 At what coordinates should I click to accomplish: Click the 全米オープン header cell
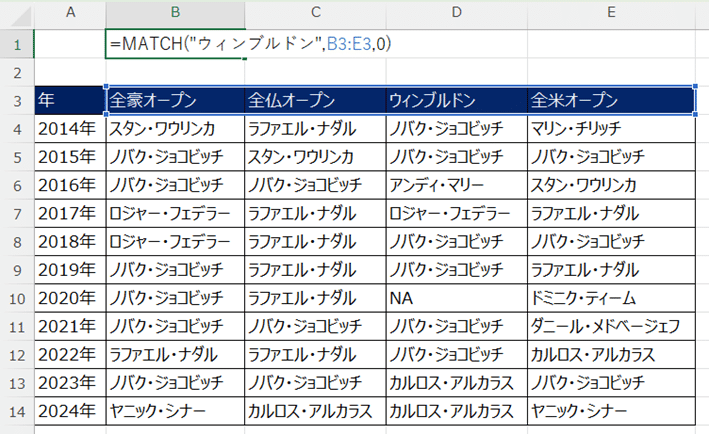click(x=611, y=100)
